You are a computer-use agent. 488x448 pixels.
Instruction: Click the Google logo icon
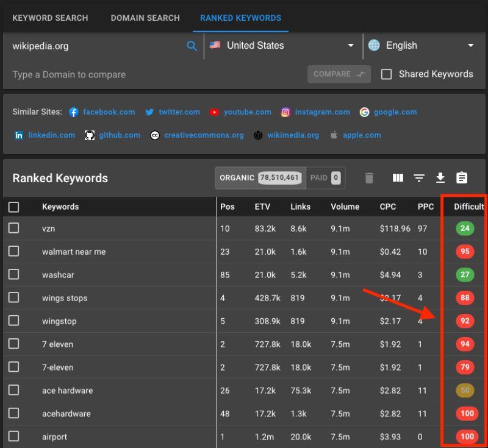pyautogui.click(x=364, y=112)
